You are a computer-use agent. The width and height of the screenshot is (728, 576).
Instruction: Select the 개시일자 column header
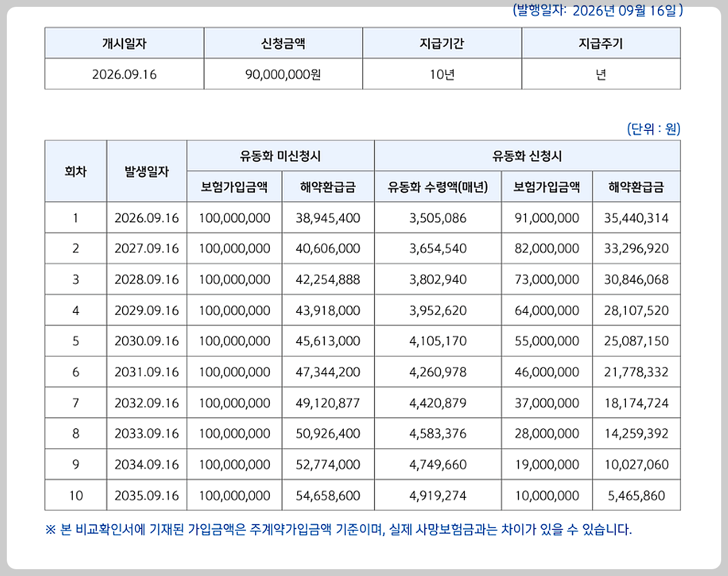[124, 43]
